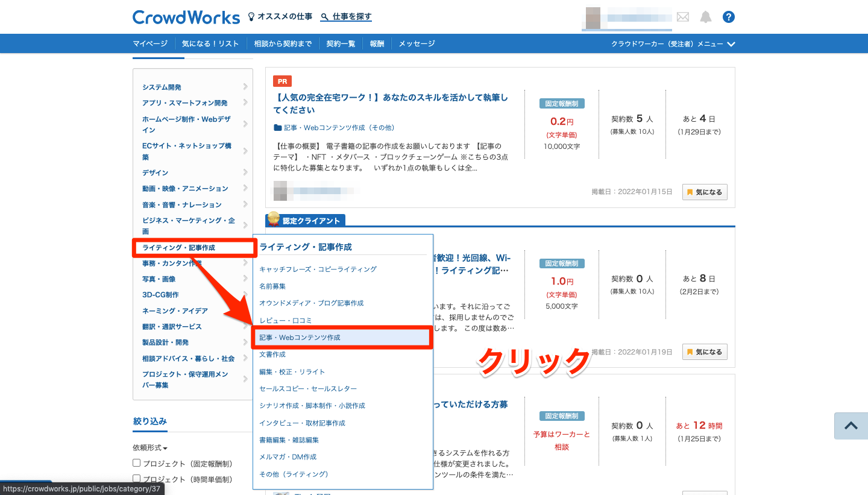868x495 pixels.
Task: Select the プロジェクト・保守運用メンバー募集 category
Action: 185,379
